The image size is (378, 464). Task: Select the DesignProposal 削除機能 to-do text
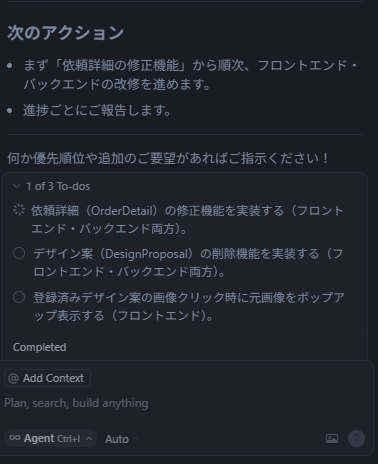(x=188, y=263)
